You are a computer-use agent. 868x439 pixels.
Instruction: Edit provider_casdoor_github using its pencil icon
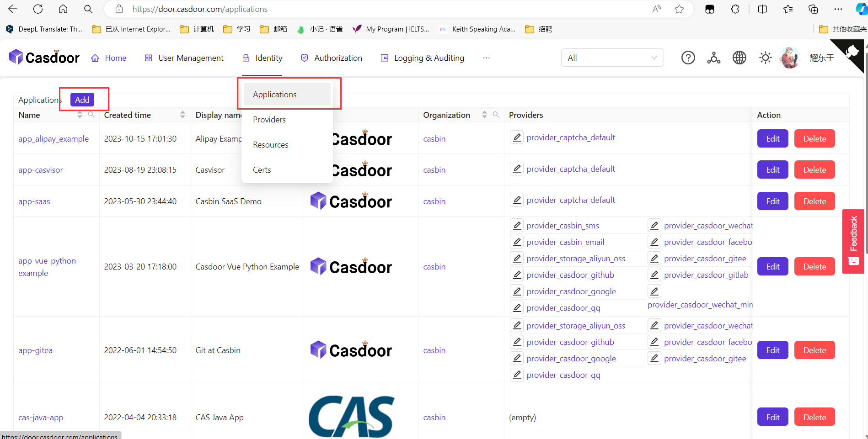click(517, 275)
